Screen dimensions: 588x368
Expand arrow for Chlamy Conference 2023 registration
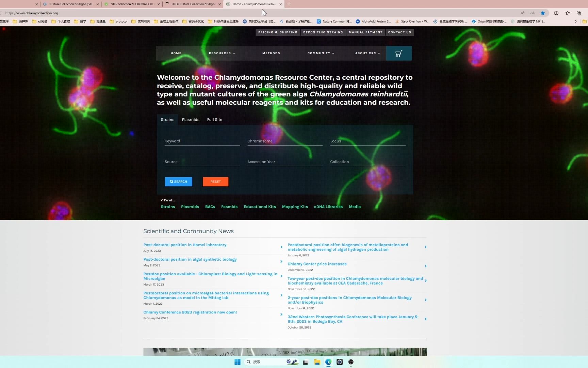[x=281, y=315]
